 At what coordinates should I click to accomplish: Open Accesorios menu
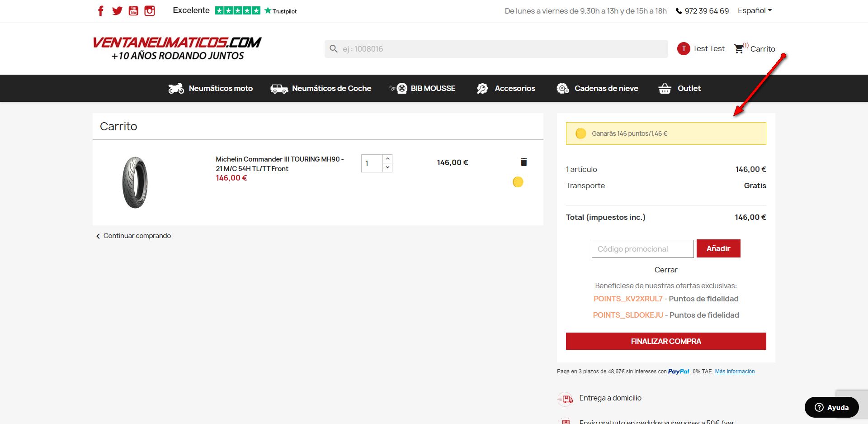click(x=515, y=88)
